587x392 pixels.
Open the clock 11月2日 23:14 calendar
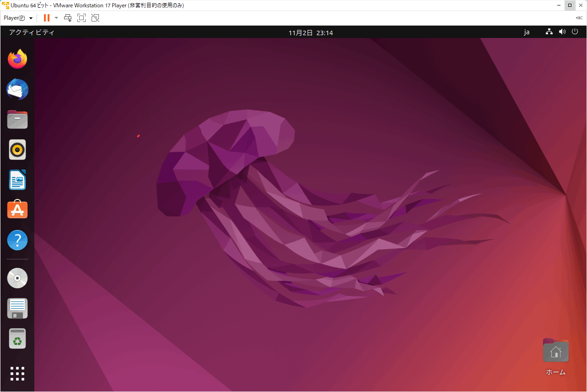click(x=310, y=32)
